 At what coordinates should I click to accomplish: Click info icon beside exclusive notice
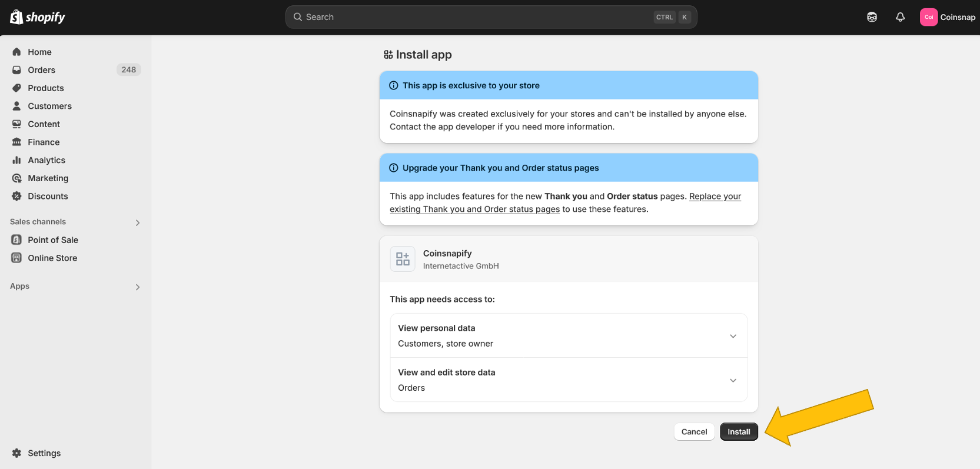coord(394,85)
